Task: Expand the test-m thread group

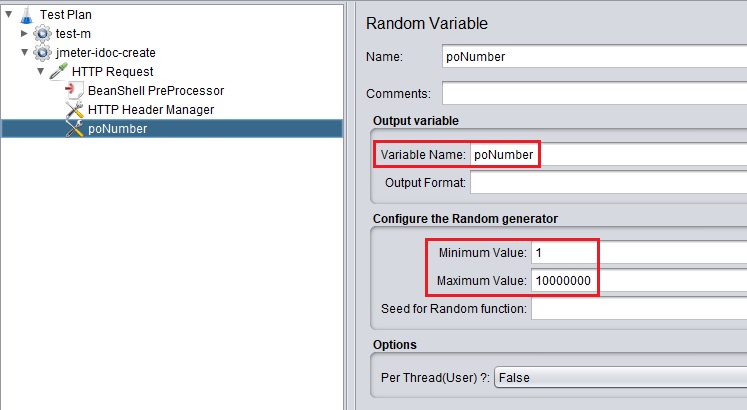Action: click(25, 34)
